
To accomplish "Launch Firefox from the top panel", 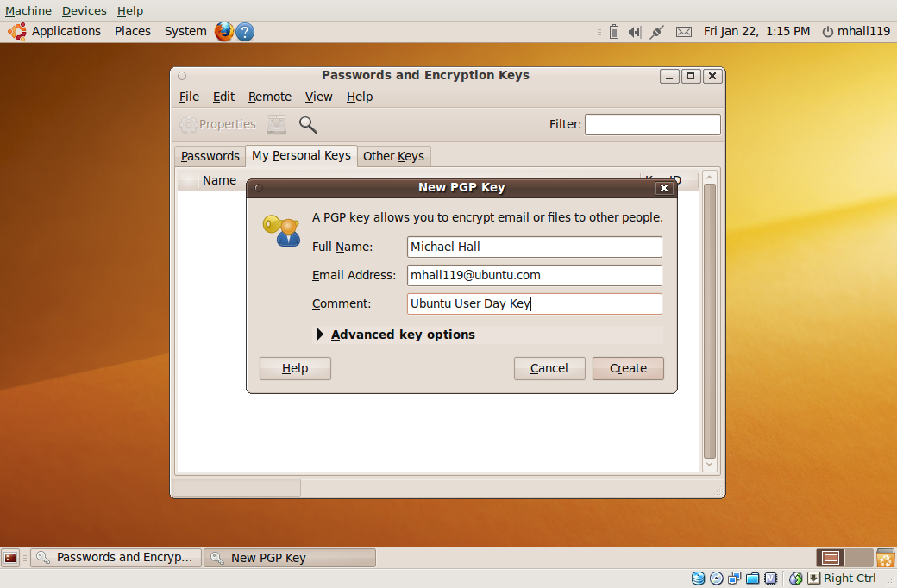I will 223,31.
